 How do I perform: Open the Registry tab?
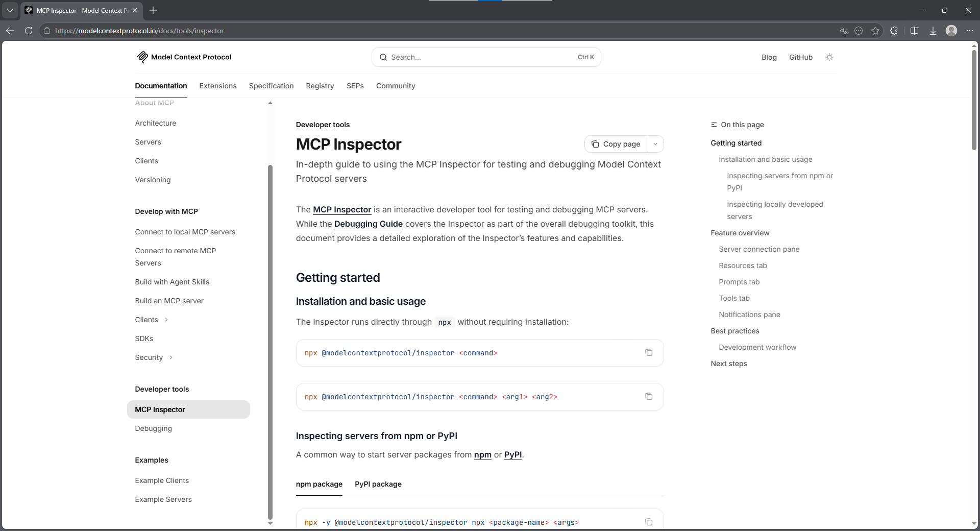pyautogui.click(x=320, y=86)
